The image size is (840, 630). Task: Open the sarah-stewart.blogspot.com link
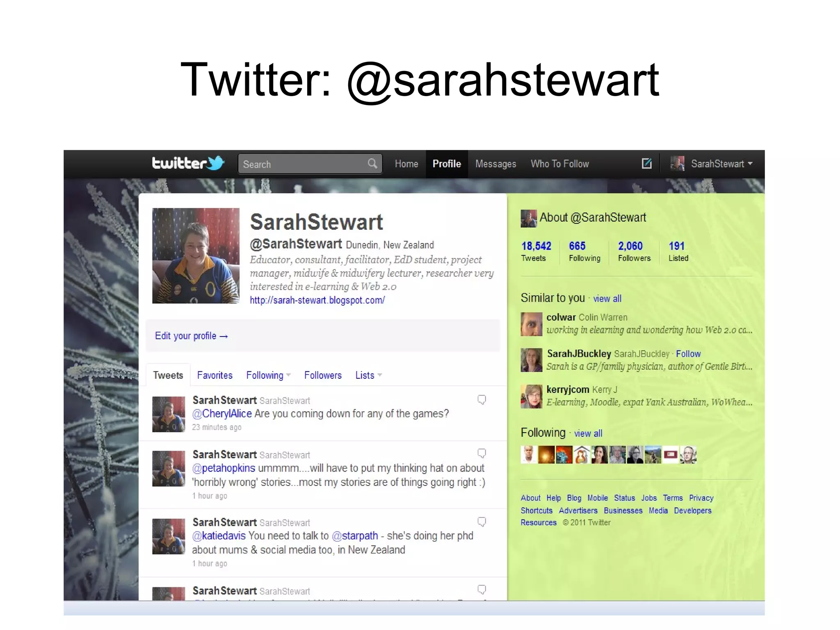pos(317,300)
